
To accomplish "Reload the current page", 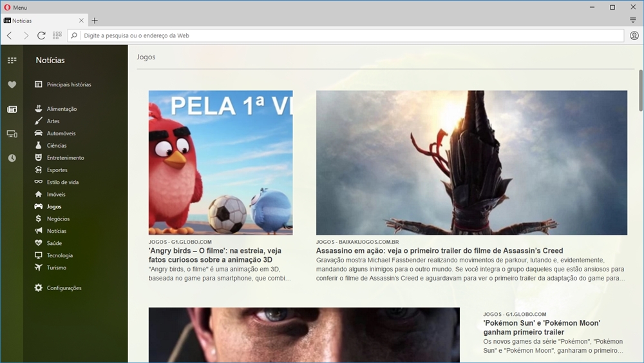I will [41, 35].
